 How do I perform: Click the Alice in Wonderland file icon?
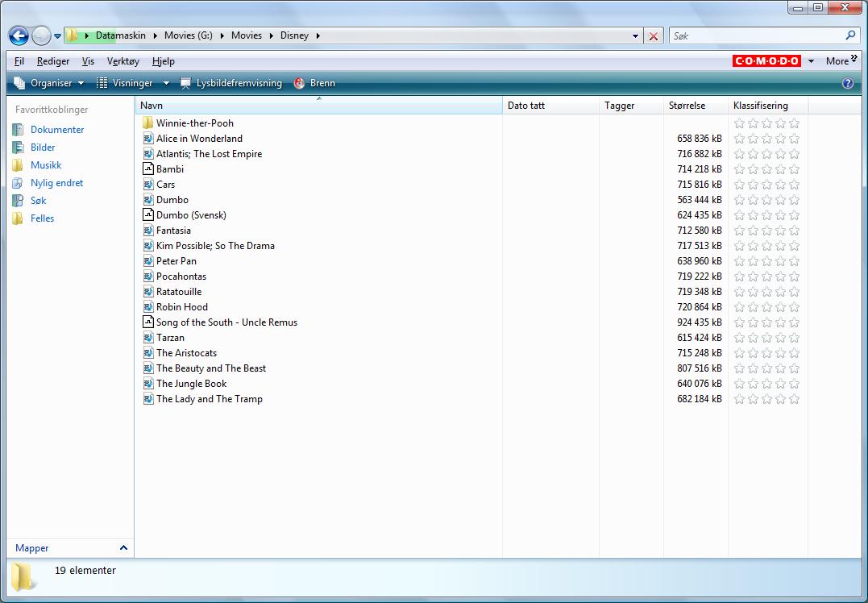[147, 139]
